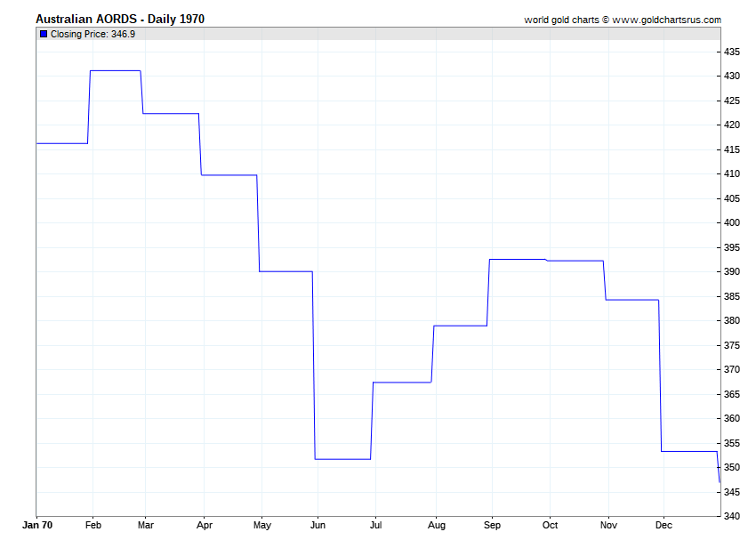The height and width of the screenshot is (548, 756).
Task: Click the September plateau near 392.5
Action: 518,260
